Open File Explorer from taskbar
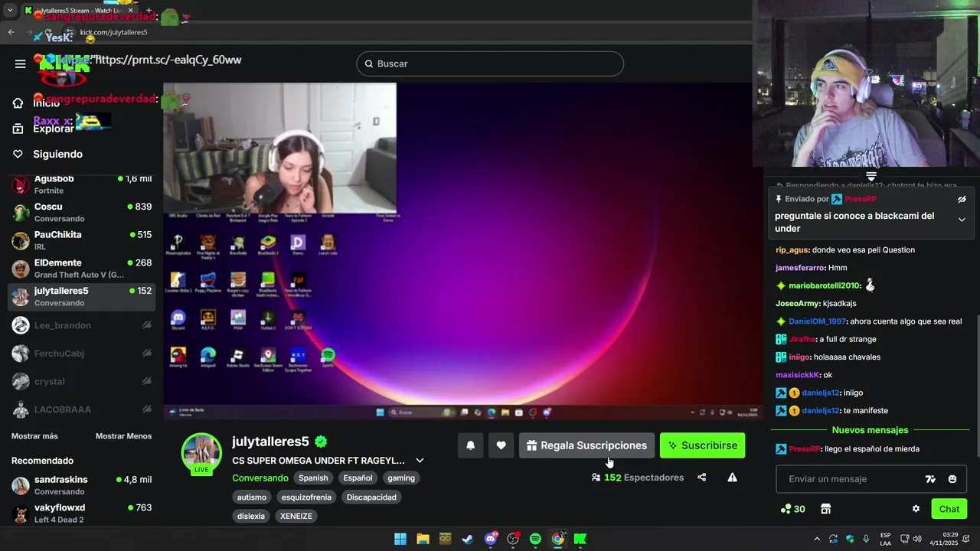This screenshot has width=980, height=551. click(423, 539)
